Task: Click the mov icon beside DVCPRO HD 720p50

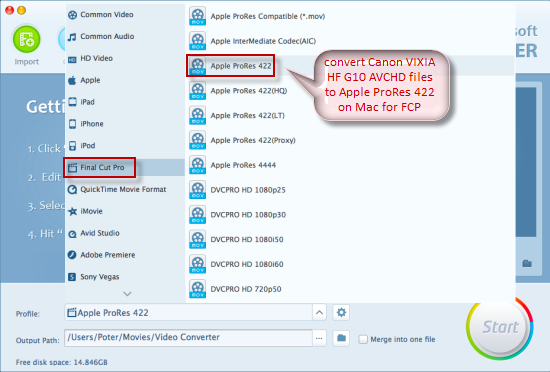Action: point(197,289)
